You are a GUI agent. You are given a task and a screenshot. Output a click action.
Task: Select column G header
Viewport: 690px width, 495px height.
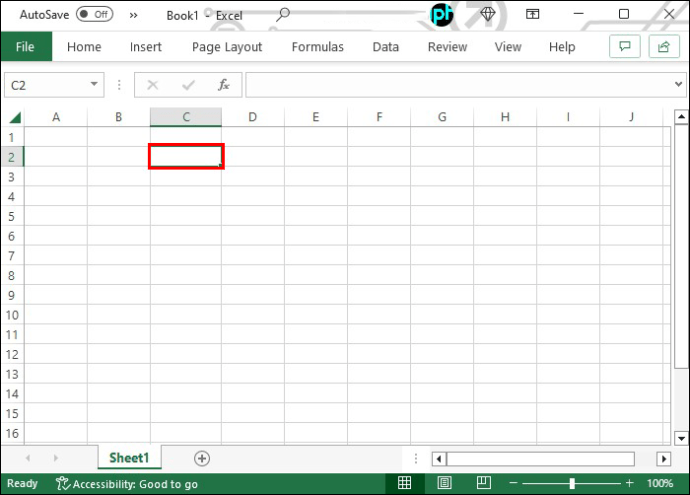pyautogui.click(x=442, y=117)
